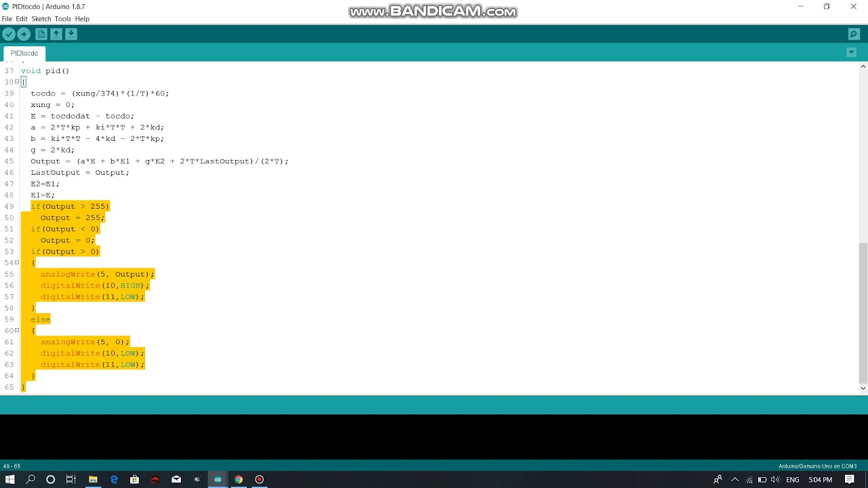Click the 'if(Output > 255)' line
This screenshot has width=868, height=488.
70,207
